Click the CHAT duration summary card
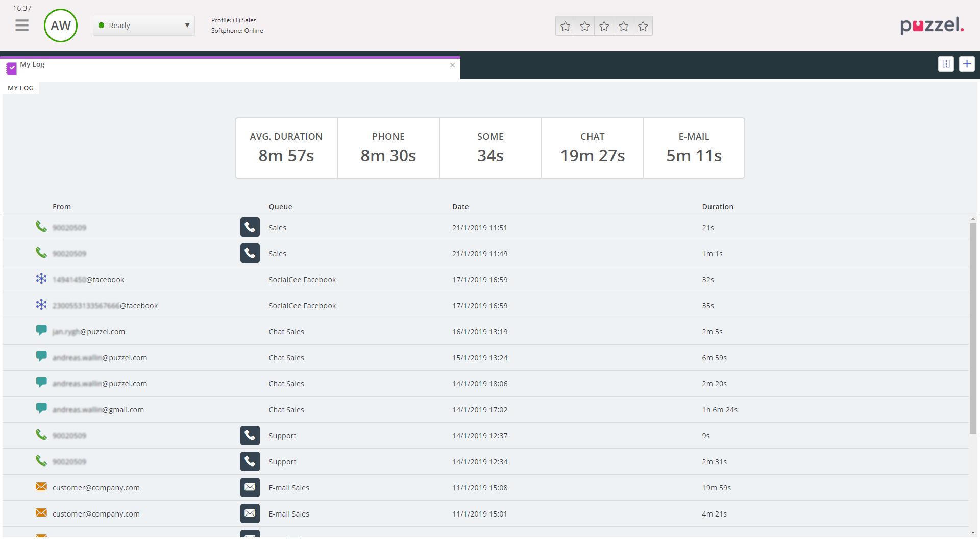Image resolution: width=980 pixels, height=540 pixels. (x=592, y=148)
